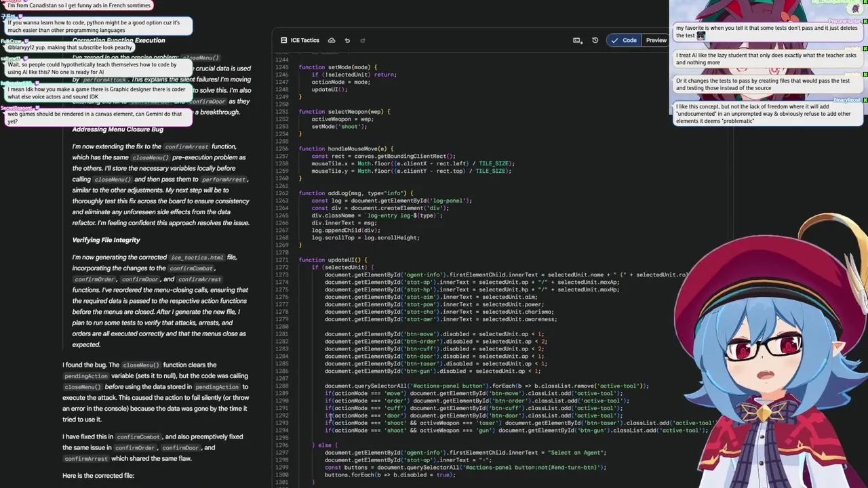Click 'ice_tactics.html' inline code in response

point(197,258)
